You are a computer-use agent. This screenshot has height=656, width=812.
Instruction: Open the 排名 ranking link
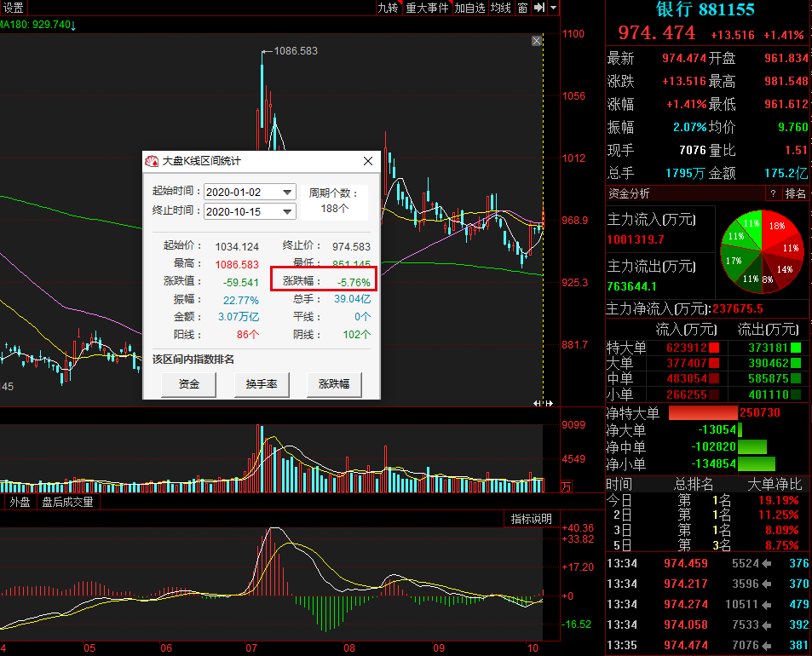click(796, 193)
